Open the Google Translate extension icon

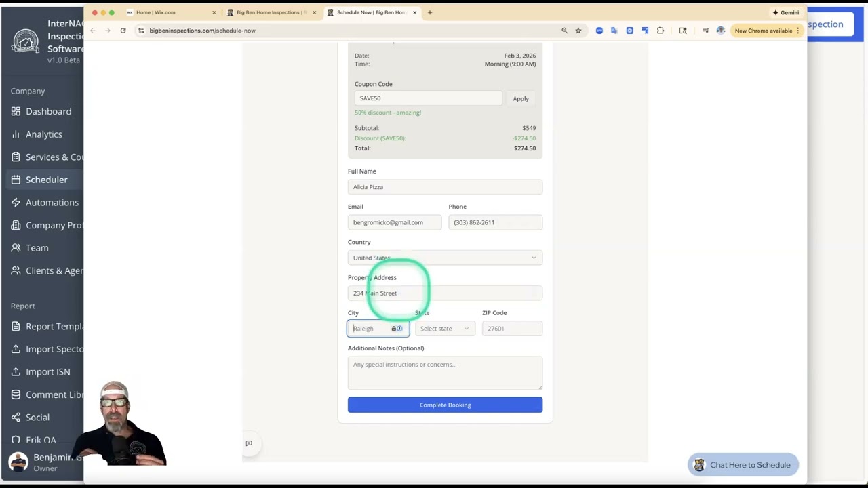(x=614, y=30)
